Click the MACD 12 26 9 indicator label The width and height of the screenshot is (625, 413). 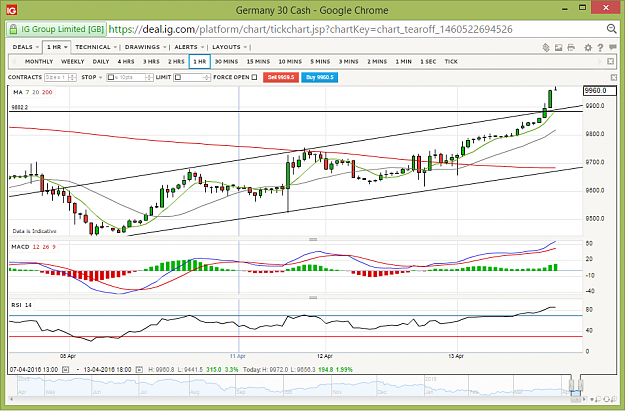33,247
